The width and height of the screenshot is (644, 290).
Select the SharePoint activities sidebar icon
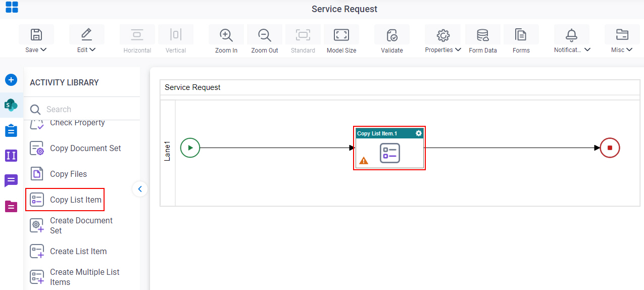tap(11, 105)
